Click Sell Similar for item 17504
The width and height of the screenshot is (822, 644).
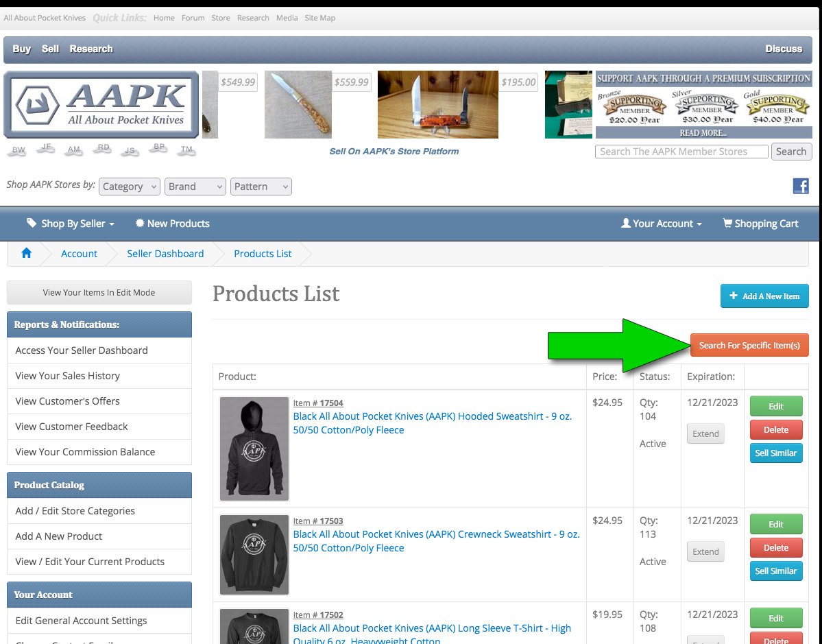tap(776, 453)
